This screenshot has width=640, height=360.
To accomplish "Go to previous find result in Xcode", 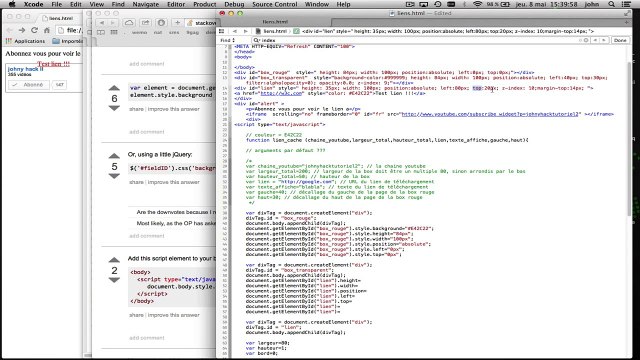I will [x=595, y=40].
